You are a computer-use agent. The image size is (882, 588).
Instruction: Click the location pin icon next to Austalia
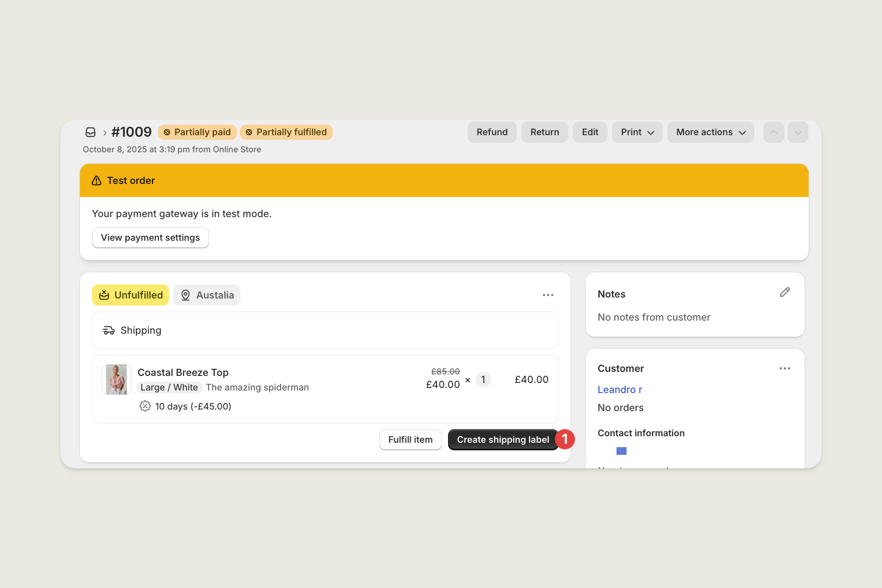(185, 295)
